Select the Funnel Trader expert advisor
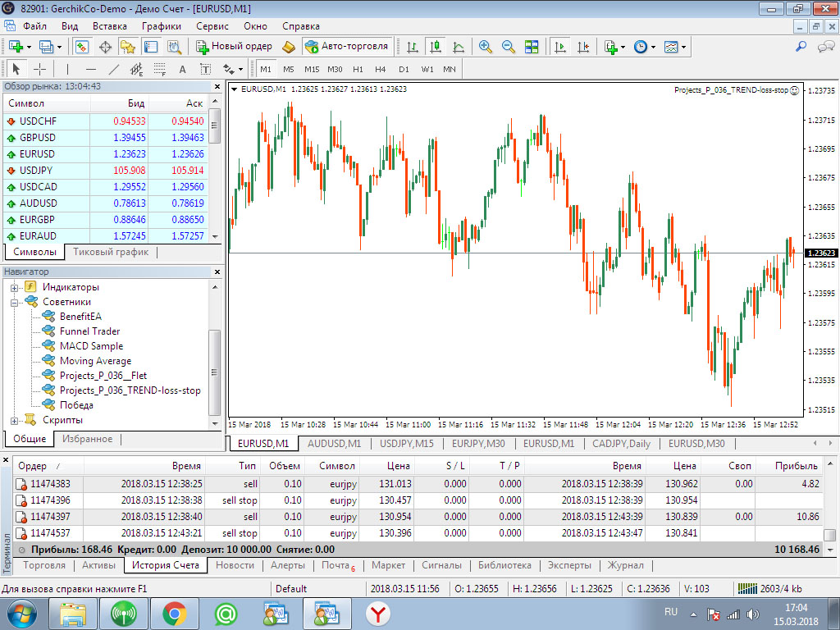Image resolution: width=840 pixels, height=630 pixels. pos(89,331)
